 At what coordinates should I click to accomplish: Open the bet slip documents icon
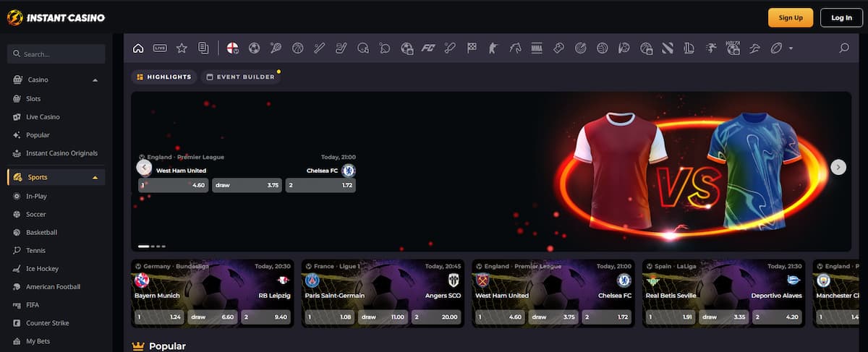(203, 48)
